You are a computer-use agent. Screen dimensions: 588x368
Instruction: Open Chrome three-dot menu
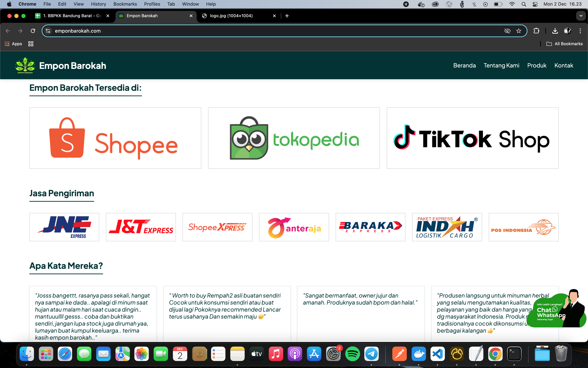580,31
